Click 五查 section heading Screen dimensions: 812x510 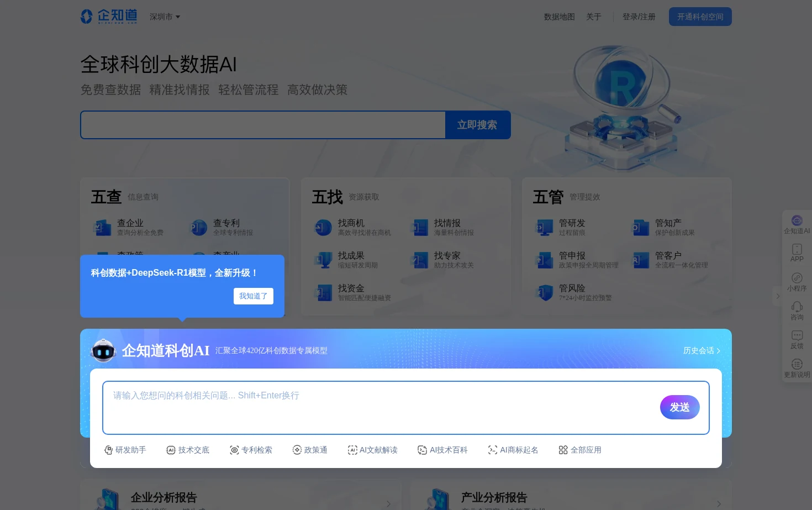pos(106,197)
